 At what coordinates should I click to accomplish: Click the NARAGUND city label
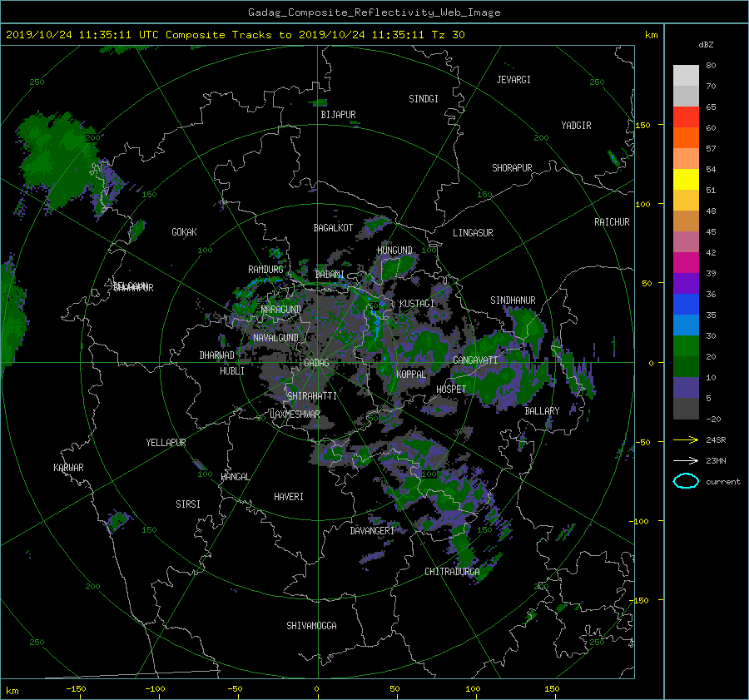tap(281, 310)
